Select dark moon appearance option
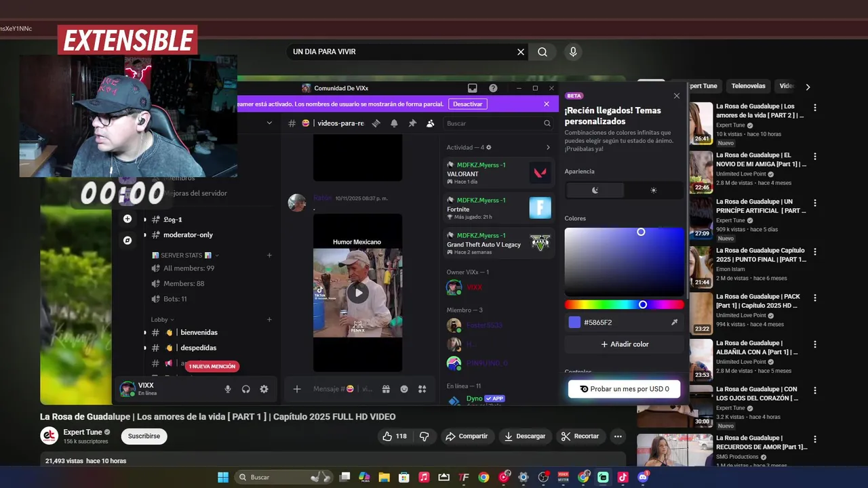 tap(595, 190)
